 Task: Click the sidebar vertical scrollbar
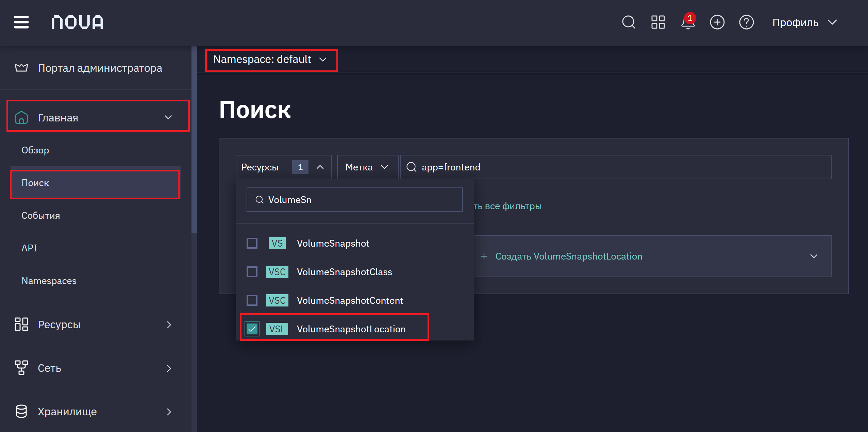tap(194, 139)
